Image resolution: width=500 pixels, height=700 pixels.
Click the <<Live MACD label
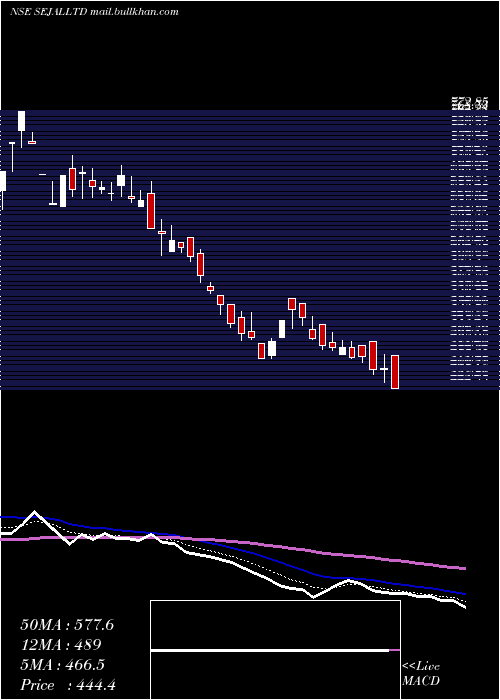[x=421, y=673]
